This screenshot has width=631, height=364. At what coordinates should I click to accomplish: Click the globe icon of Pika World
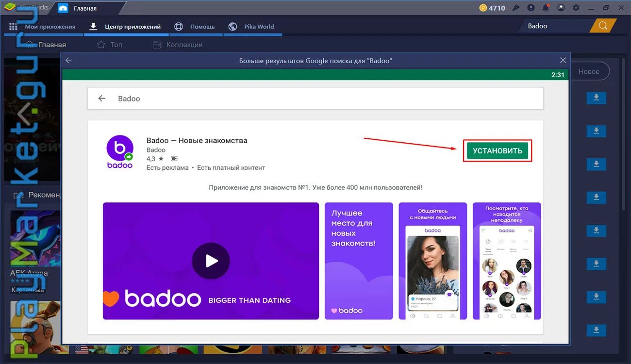232,27
